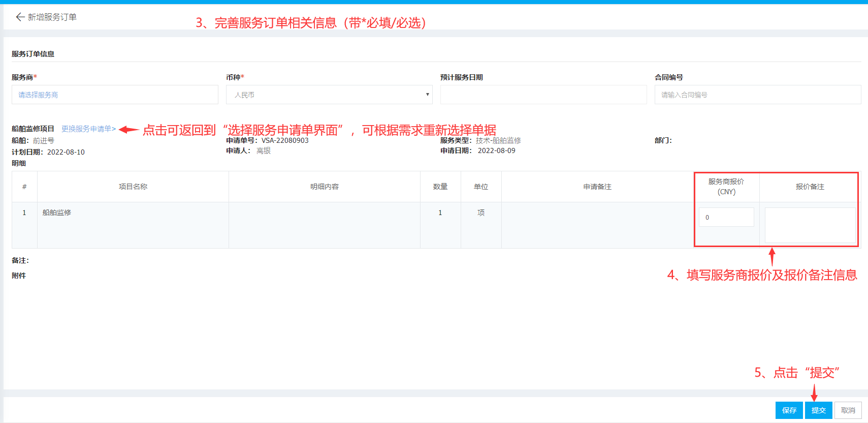Click the 报价备注 column header

810,187
